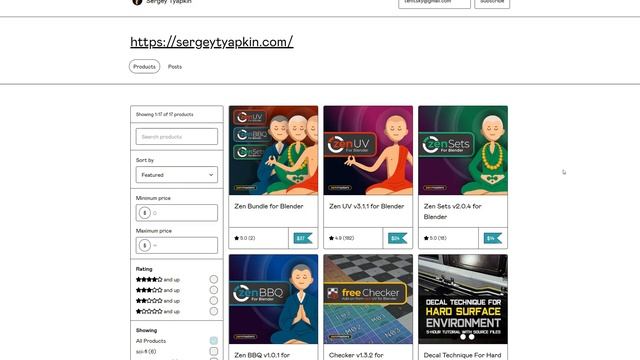Select the 4 stars and up radio button
The width and height of the screenshot is (640, 360).
tap(213, 279)
